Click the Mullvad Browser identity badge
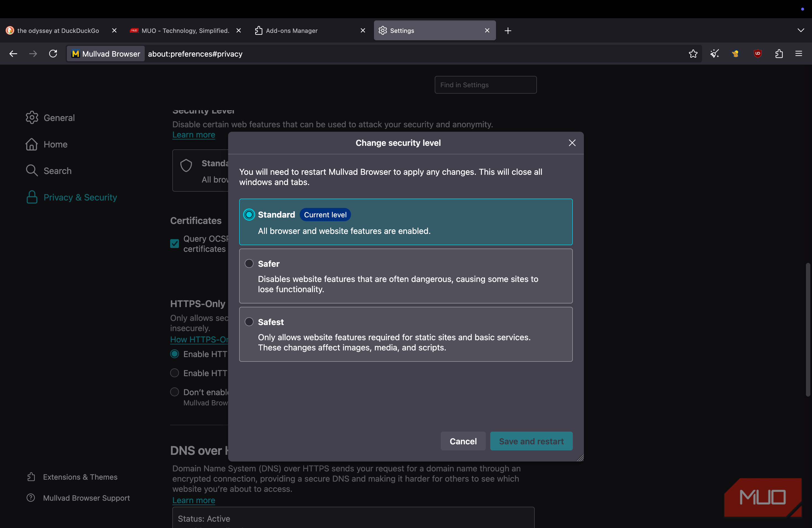The width and height of the screenshot is (812, 528). [x=106, y=54]
